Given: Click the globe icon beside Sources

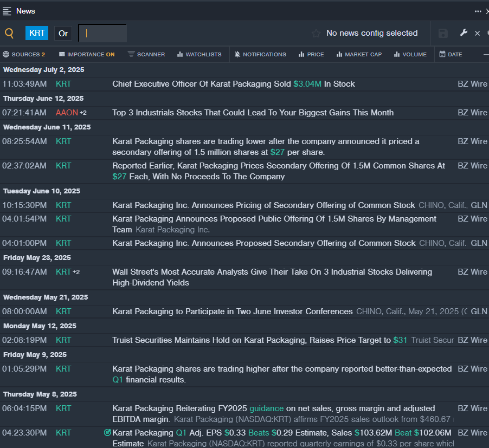Looking at the screenshot, I should tap(6, 55).
